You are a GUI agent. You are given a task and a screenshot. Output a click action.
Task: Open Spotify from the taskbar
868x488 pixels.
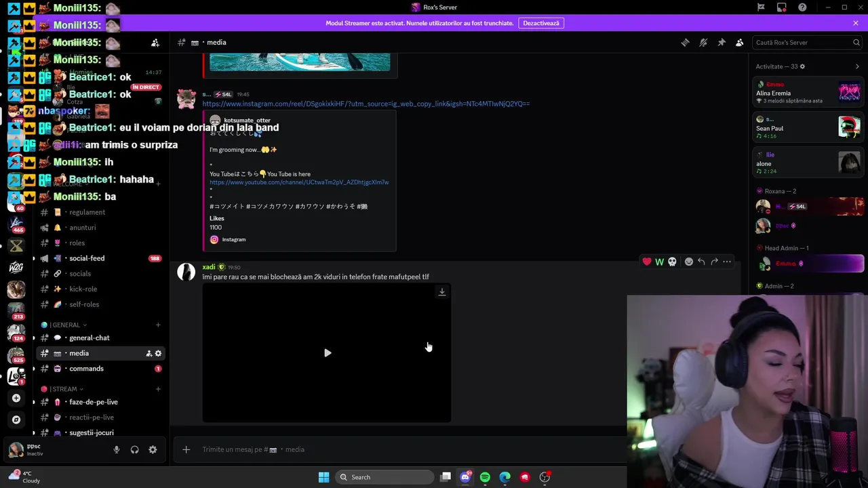(485, 477)
